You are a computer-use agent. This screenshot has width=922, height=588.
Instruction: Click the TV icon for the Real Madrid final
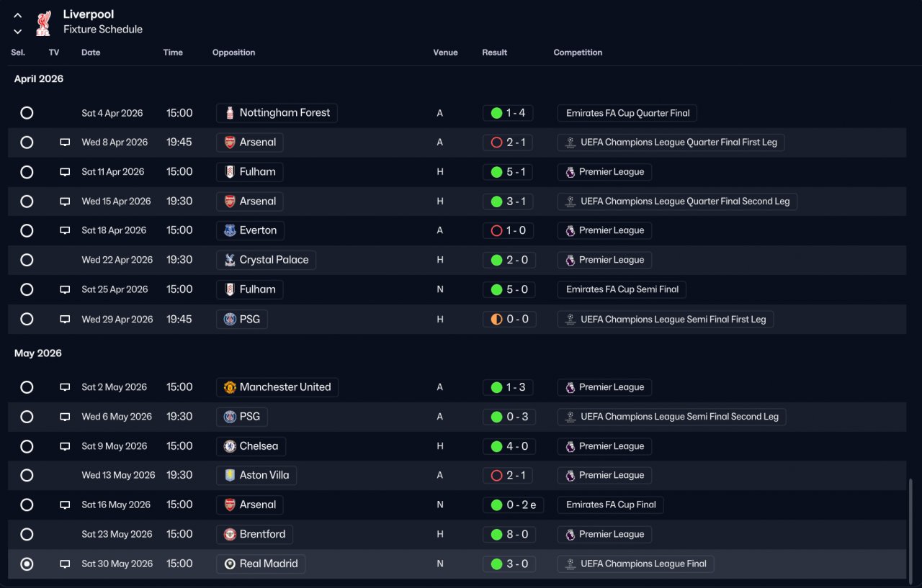[65, 564]
